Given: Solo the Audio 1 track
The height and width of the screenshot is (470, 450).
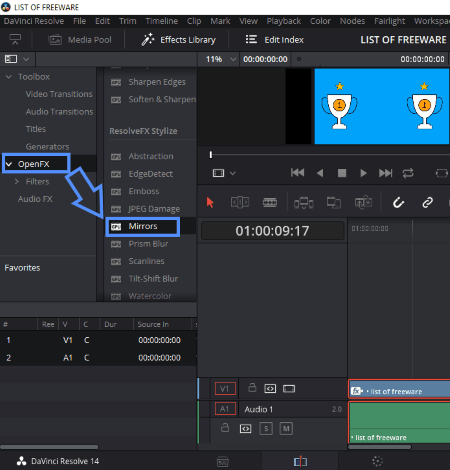Looking at the screenshot, I should click(266, 429).
